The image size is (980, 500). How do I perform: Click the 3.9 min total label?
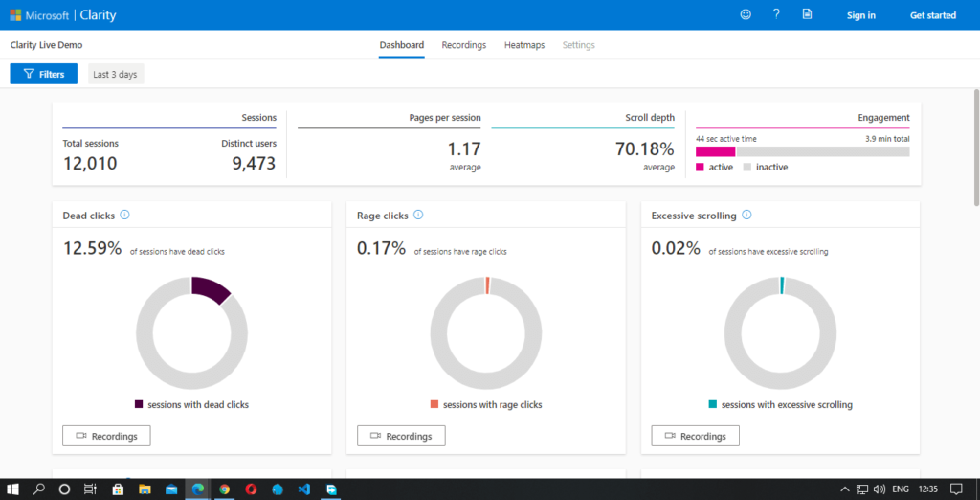click(887, 139)
